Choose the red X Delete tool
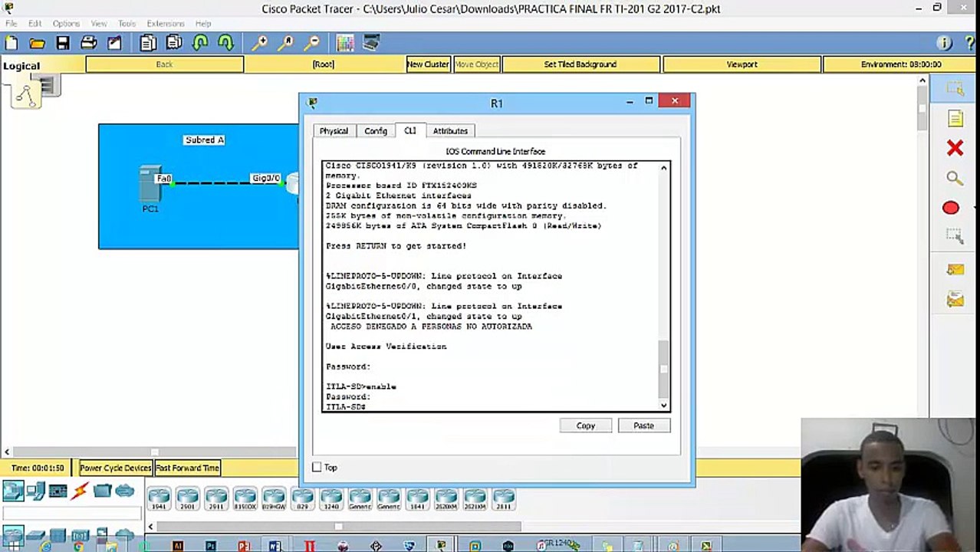 [x=955, y=148]
